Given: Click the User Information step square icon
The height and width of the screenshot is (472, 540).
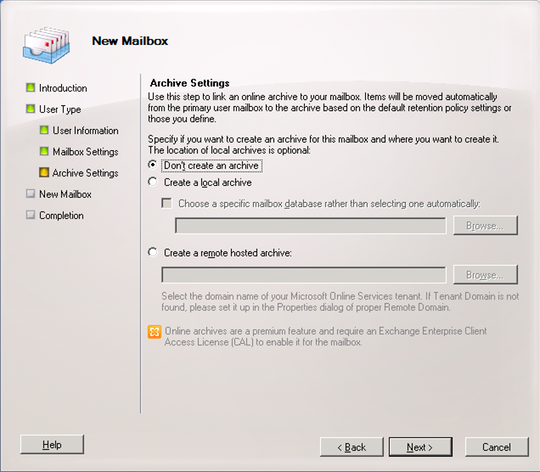Looking at the screenshot, I should click(x=44, y=130).
